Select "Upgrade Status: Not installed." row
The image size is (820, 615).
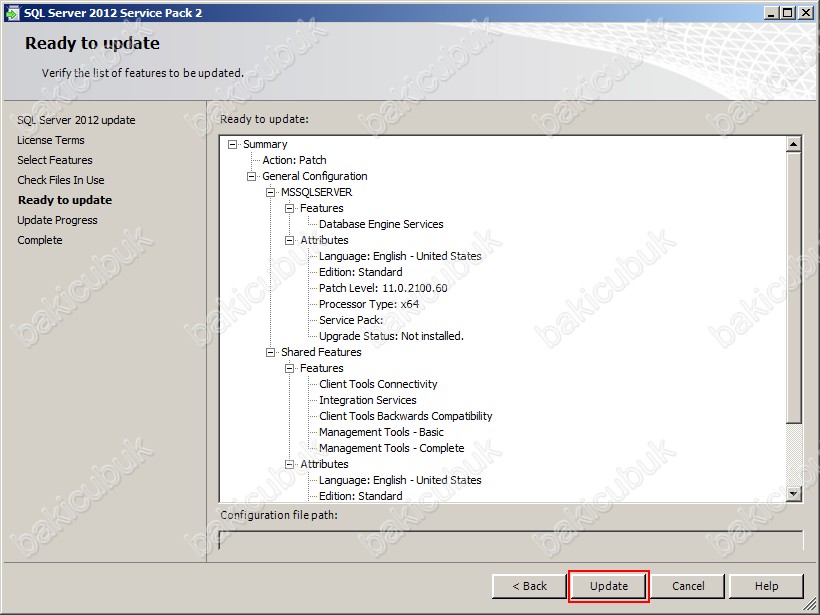[391, 336]
